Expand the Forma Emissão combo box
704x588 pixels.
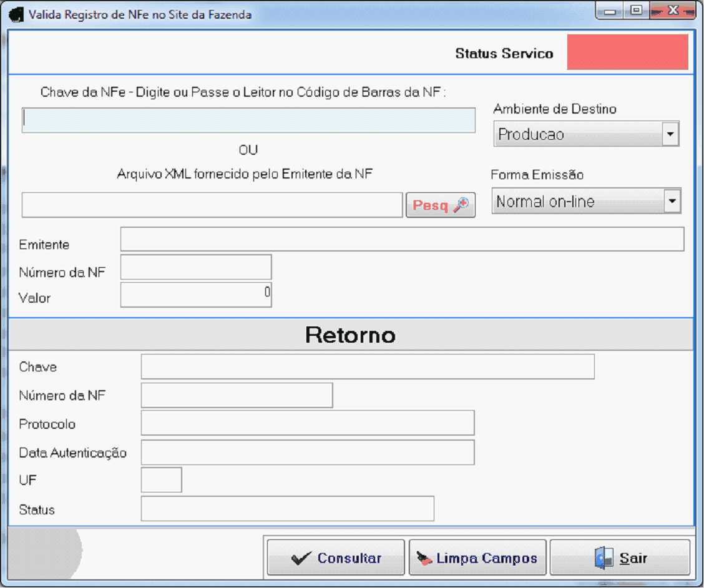coord(672,202)
